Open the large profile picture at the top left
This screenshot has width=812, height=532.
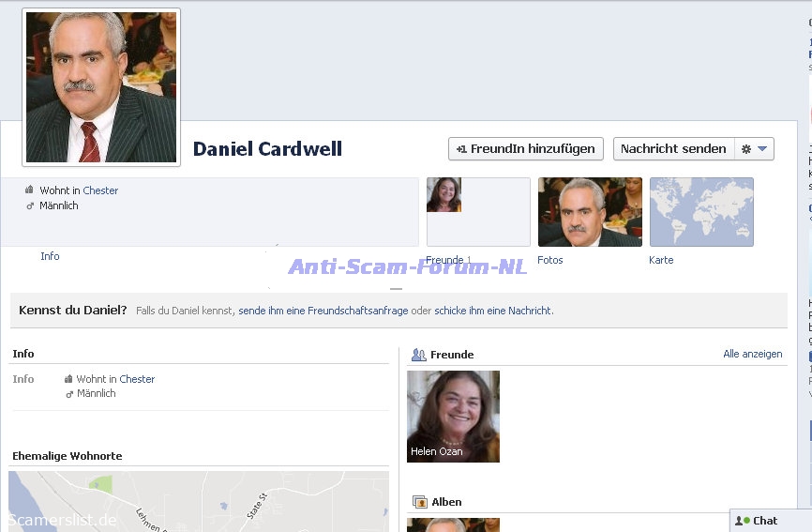[x=101, y=87]
